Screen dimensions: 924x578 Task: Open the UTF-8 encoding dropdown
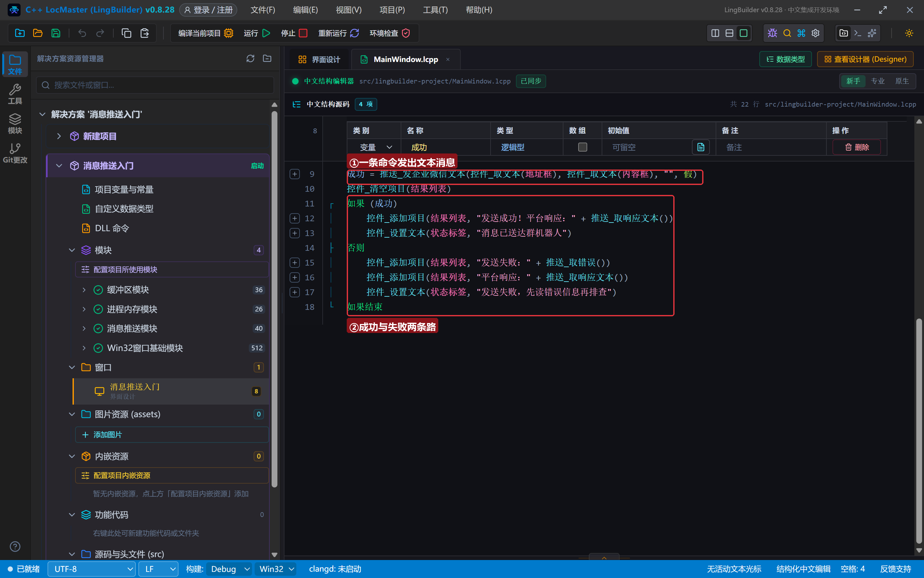(x=91, y=569)
